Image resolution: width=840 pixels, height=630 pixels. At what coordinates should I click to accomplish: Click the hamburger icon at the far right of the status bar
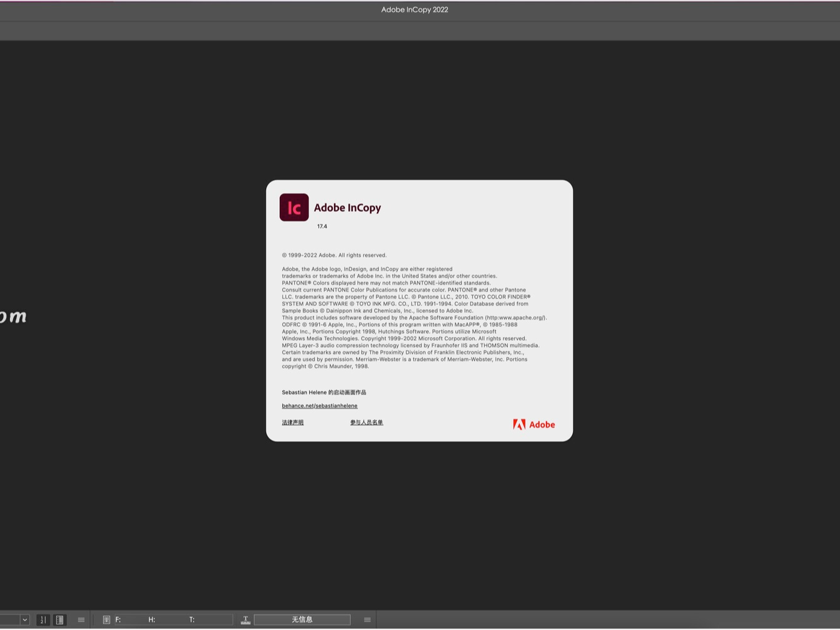coord(367,619)
